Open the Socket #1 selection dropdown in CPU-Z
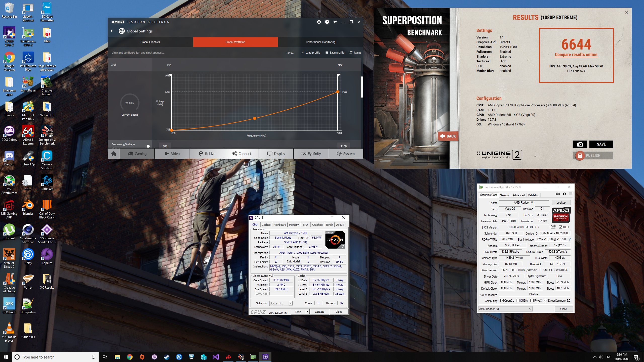 point(281,303)
